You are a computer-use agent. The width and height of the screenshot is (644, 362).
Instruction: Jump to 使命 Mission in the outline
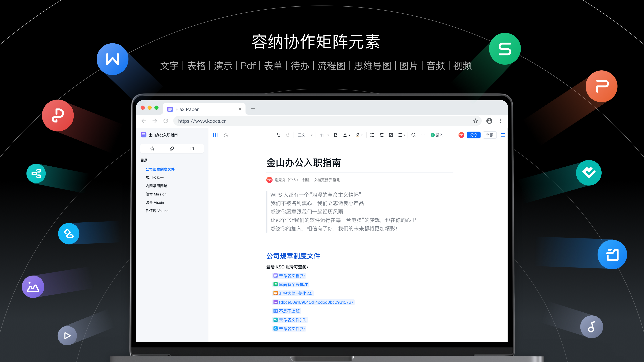pos(156,194)
